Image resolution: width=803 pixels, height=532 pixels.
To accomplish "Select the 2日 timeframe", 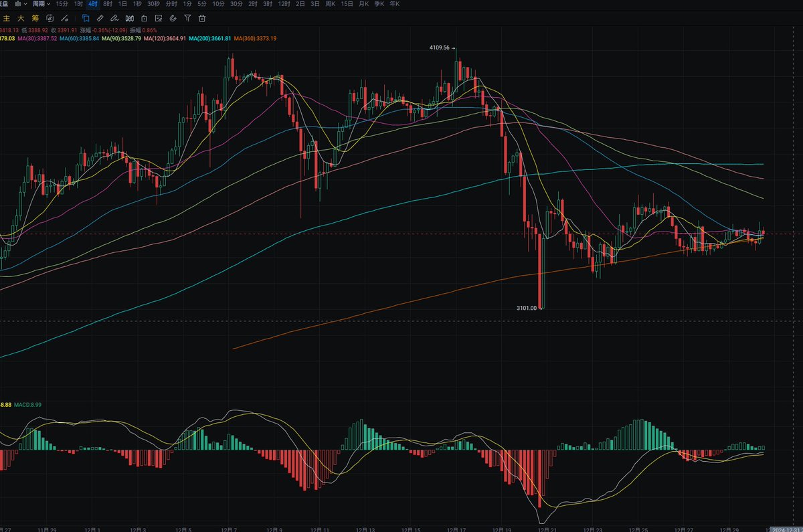I will (300, 4).
